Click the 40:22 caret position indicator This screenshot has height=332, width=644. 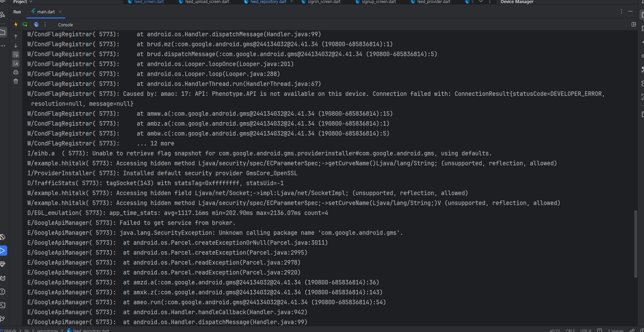coord(555,330)
